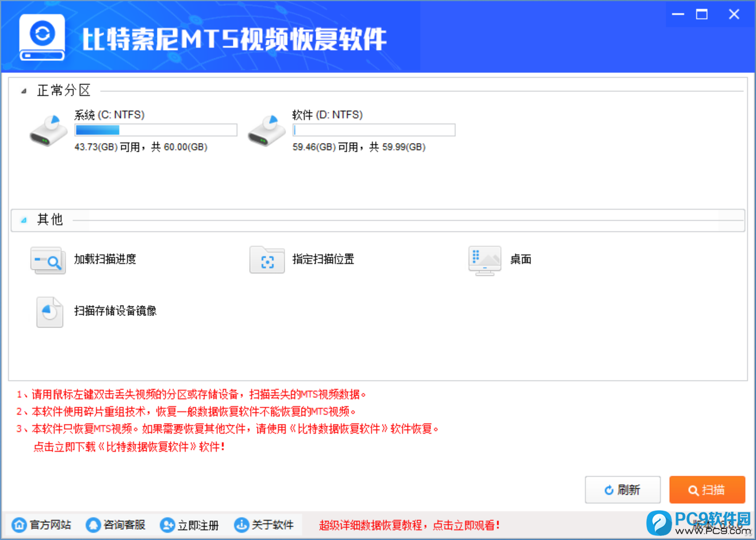
Task: Click the 刷新 refresh button
Action: coord(622,490)
